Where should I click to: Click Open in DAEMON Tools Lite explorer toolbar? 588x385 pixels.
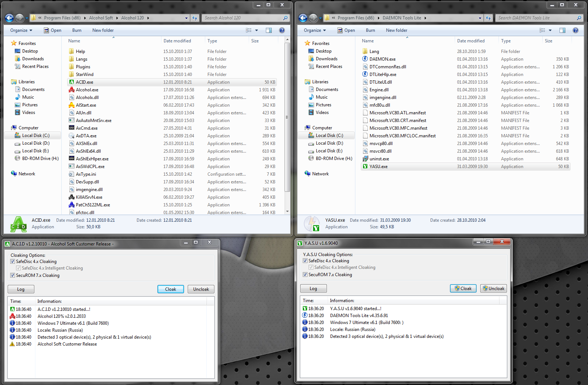346,30
